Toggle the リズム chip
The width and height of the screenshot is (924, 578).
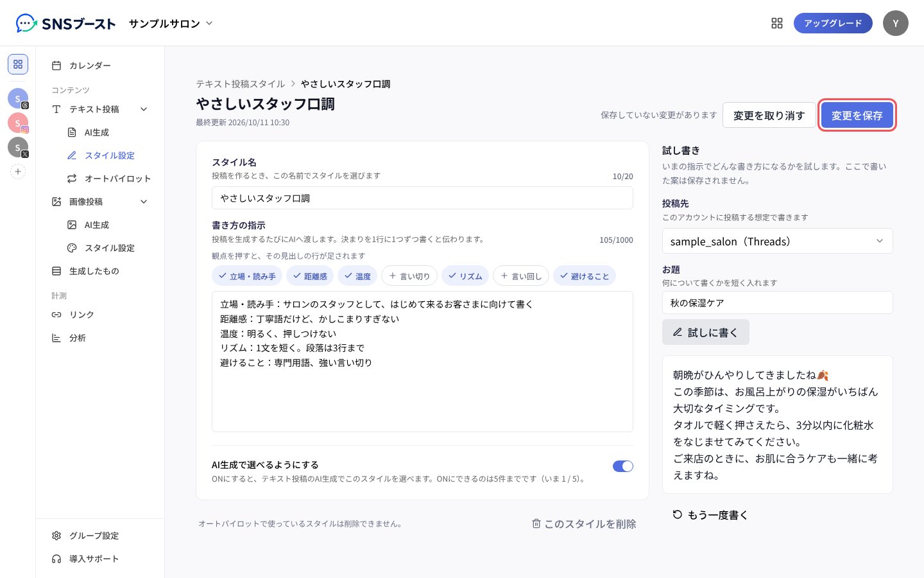[x=465, y=276]
